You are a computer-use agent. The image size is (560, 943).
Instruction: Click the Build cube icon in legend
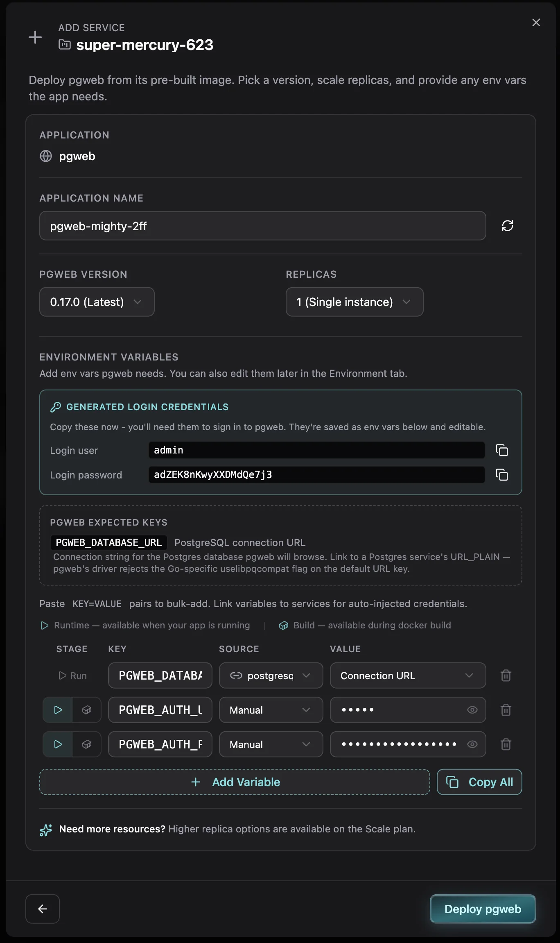tap(284, 626)
